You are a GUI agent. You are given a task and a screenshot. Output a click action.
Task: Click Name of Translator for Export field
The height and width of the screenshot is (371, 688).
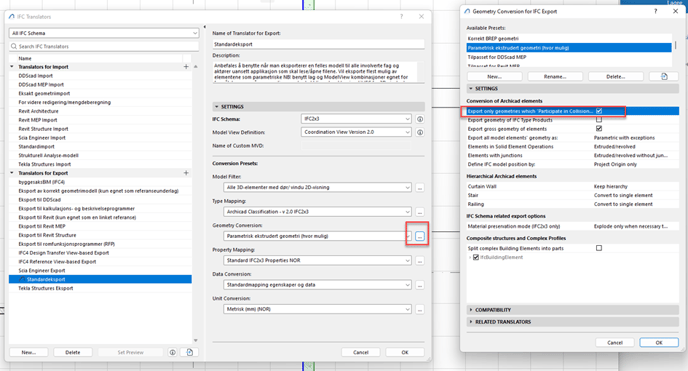319,44
